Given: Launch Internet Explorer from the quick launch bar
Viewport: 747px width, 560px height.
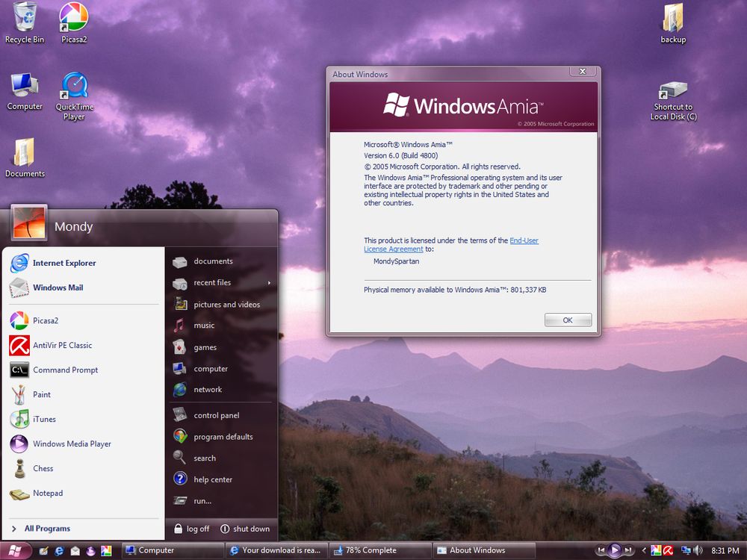Looking at the screenshot, I should [x=59, y=551].
